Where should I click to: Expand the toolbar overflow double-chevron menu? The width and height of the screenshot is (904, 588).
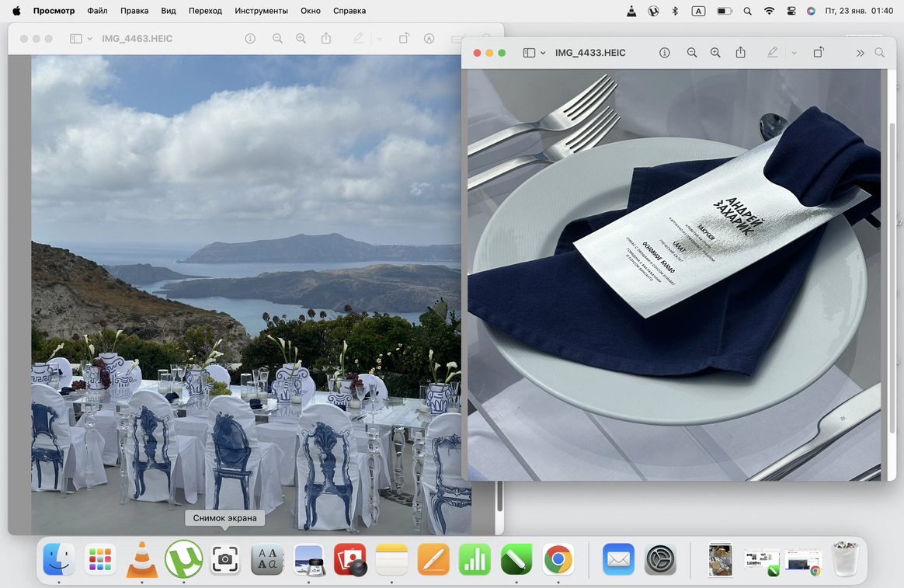860,53
